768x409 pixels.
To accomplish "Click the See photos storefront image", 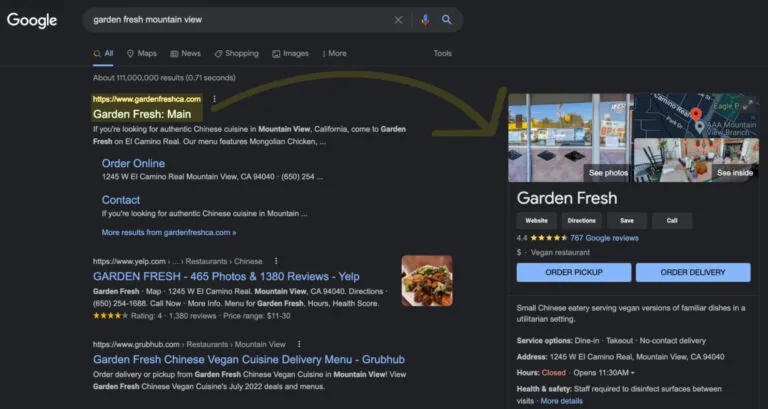I will [x=571, y=138].
